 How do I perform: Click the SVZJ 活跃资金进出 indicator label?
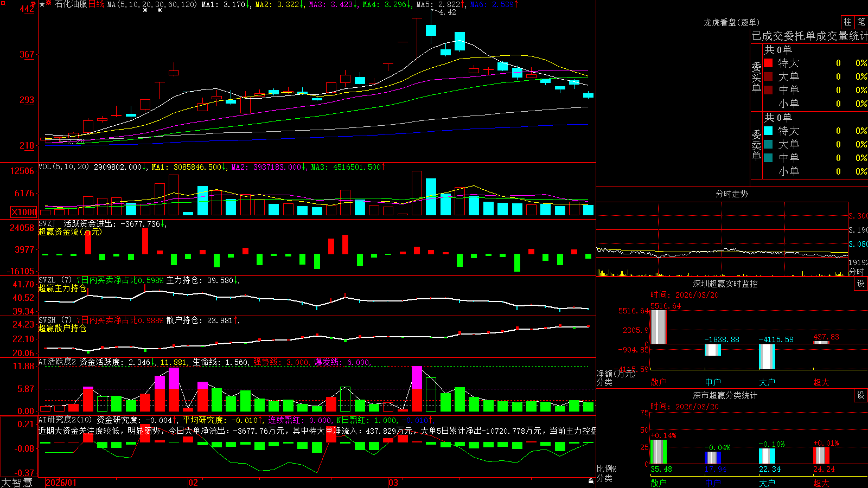[x=79, y=223]
